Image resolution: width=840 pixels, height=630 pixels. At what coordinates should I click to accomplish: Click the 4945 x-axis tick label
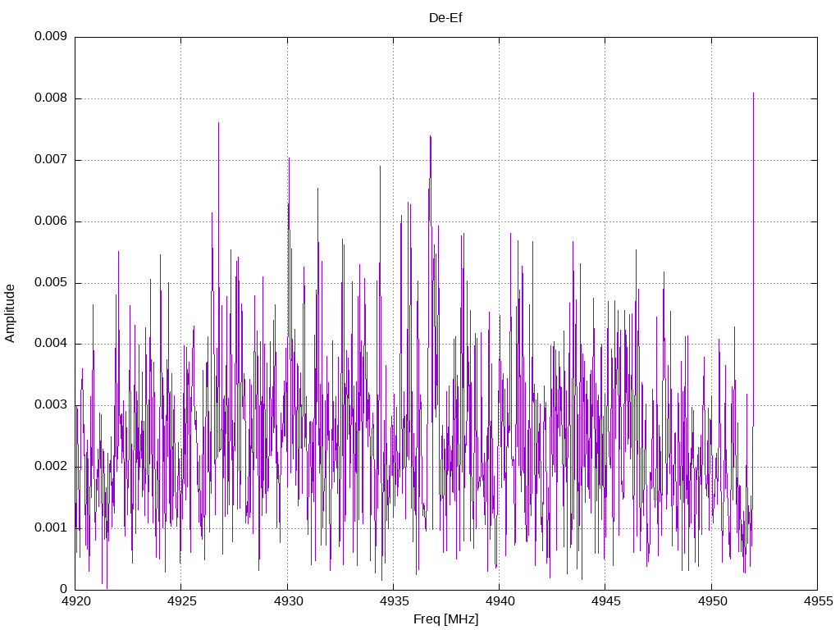[x=606, y=601]
